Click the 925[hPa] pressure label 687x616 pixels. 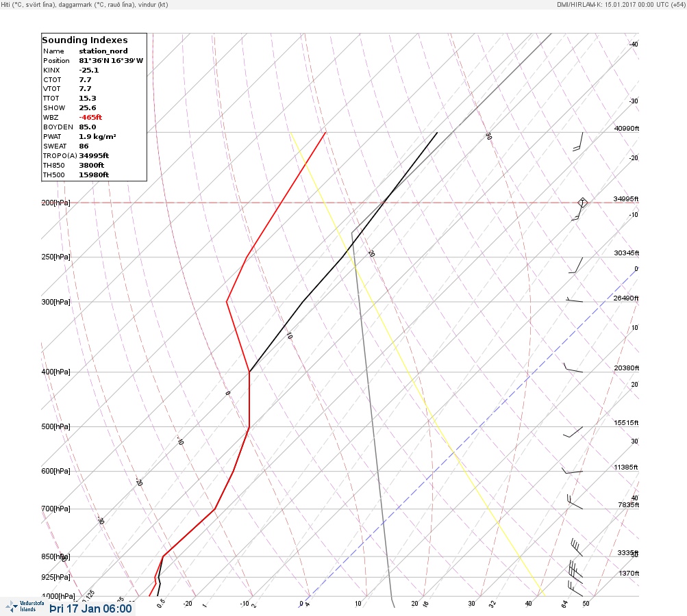[x=55, y=577]
